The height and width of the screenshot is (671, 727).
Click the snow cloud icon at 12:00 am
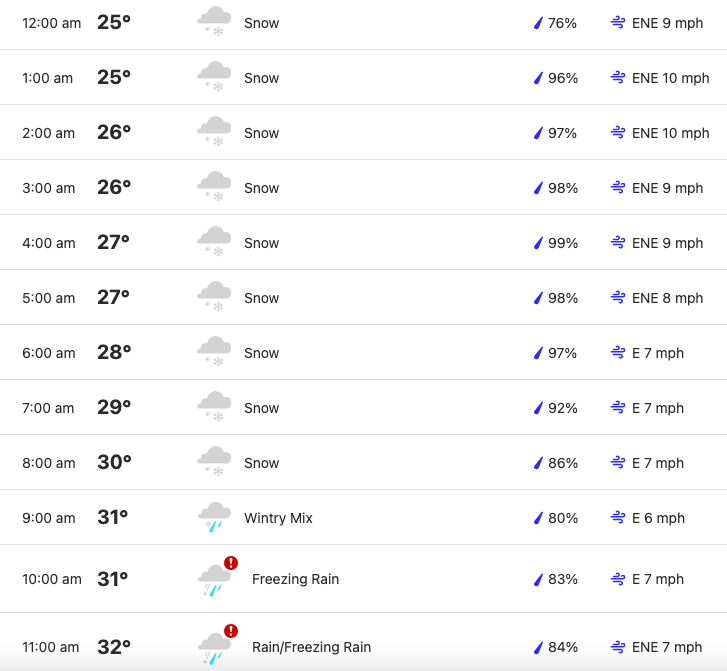click(x=214, y=21)
